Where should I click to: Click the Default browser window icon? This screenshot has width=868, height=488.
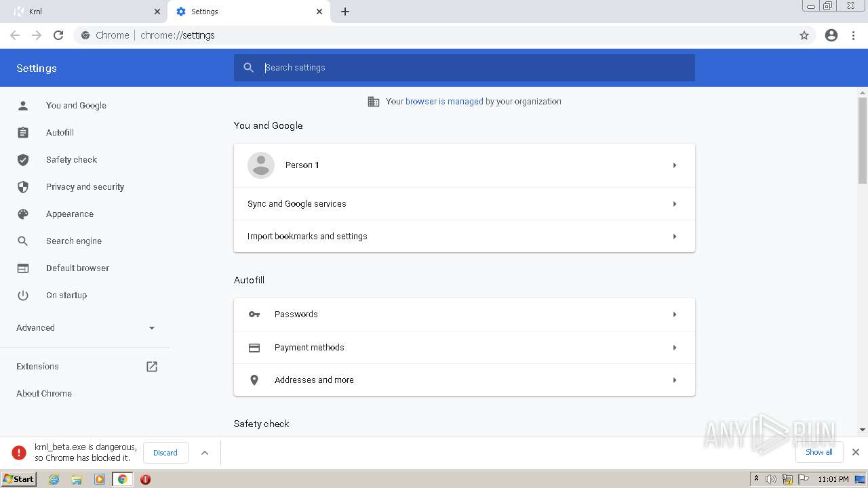[x=23, y=268]
